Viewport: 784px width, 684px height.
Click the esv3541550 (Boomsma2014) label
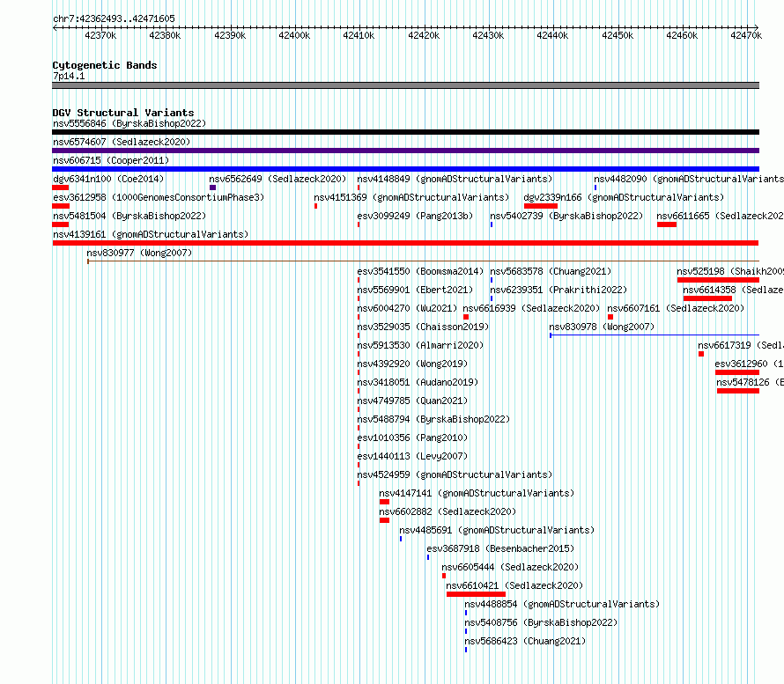point(420,271)
